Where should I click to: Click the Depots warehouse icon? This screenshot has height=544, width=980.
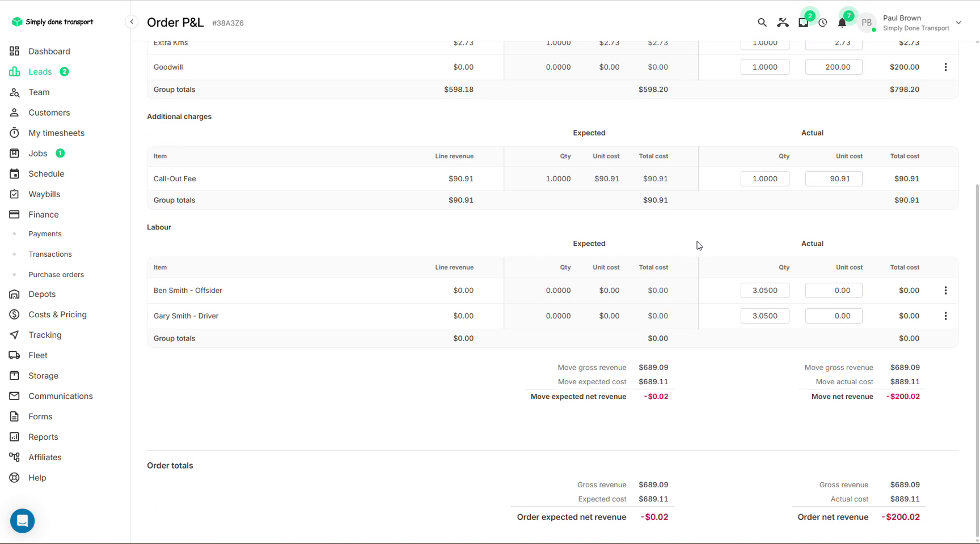(x=14, y=294)
